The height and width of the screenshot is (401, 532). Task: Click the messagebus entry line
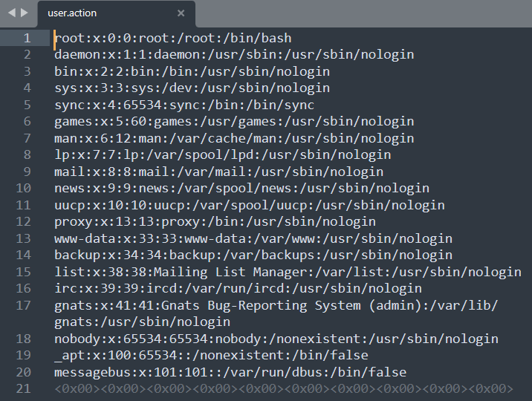coord(230,372)
